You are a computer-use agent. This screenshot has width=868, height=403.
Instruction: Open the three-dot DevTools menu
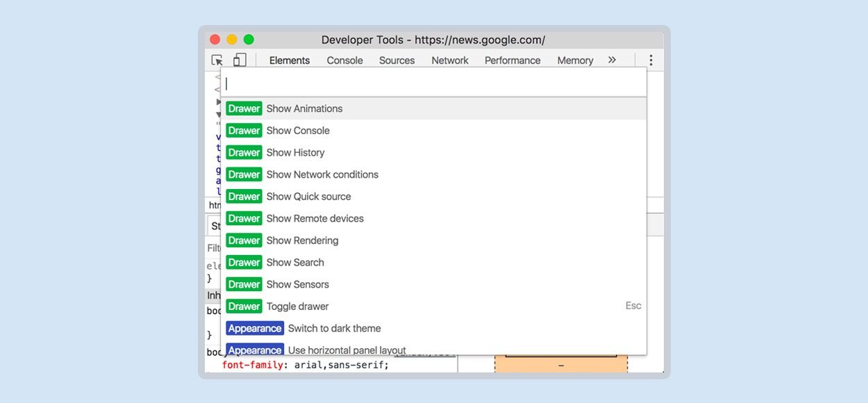pyautogui.click(x=651, y=60)
